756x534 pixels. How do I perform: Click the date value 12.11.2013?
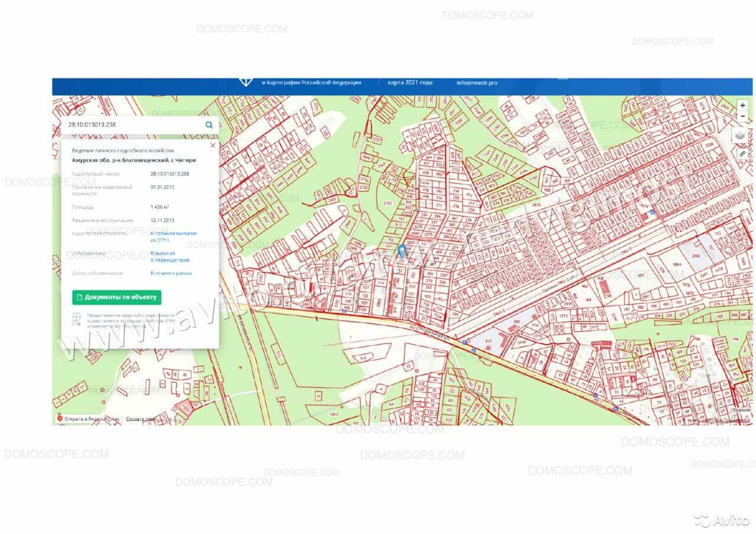pyautogui.click(x=162, y=220)
